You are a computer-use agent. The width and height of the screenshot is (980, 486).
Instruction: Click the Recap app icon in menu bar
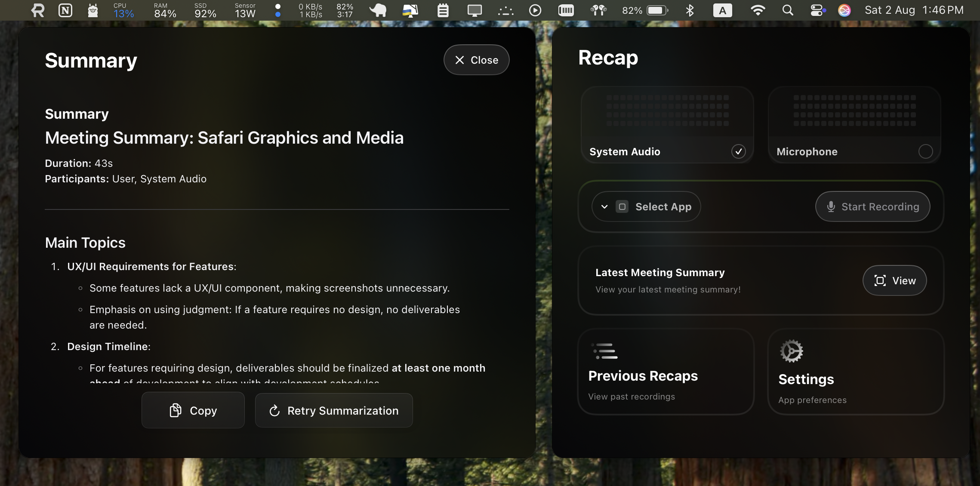[x=38, y=10]
